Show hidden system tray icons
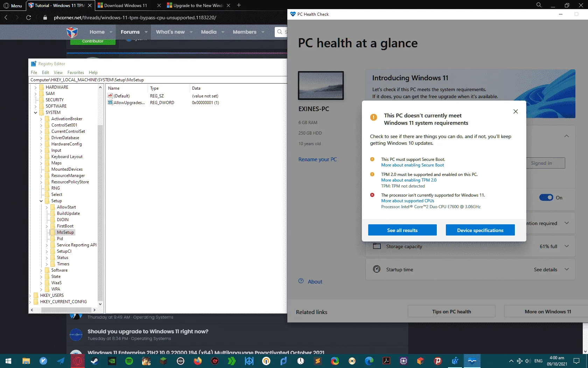 511,361
